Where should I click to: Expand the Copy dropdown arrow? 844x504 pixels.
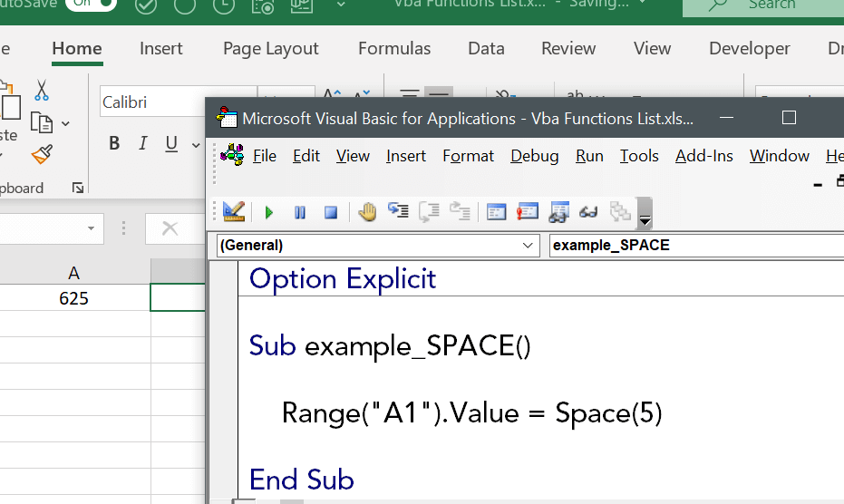[x=65, y=124]
